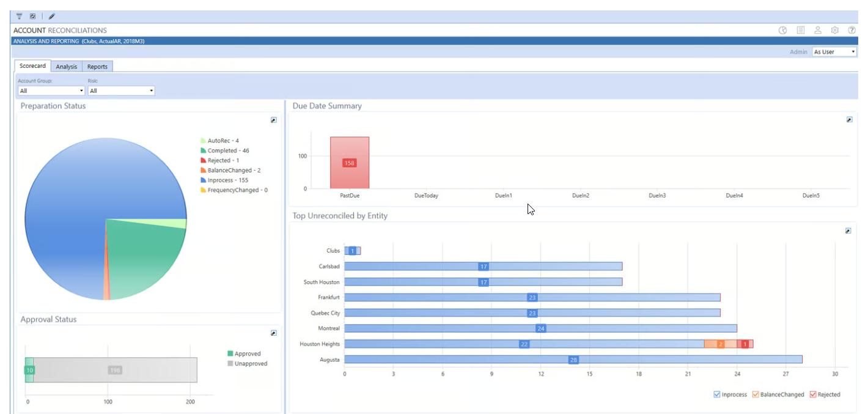Click the Augusta bar in entity chart
Viewport: 868px width, 414px height.
tap(573, 360)
